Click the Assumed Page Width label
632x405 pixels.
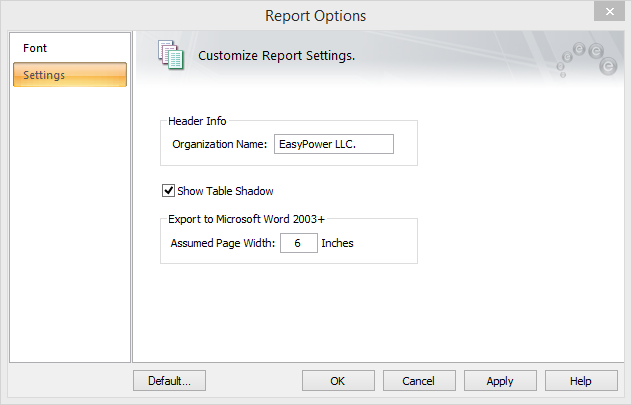pos(222,243)
